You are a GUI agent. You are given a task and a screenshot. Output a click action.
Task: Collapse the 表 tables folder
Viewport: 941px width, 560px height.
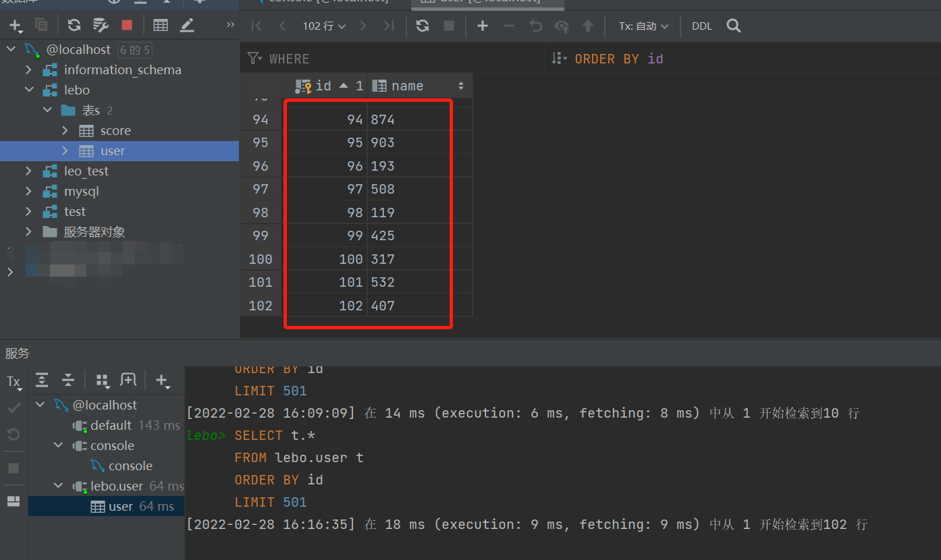47,110
